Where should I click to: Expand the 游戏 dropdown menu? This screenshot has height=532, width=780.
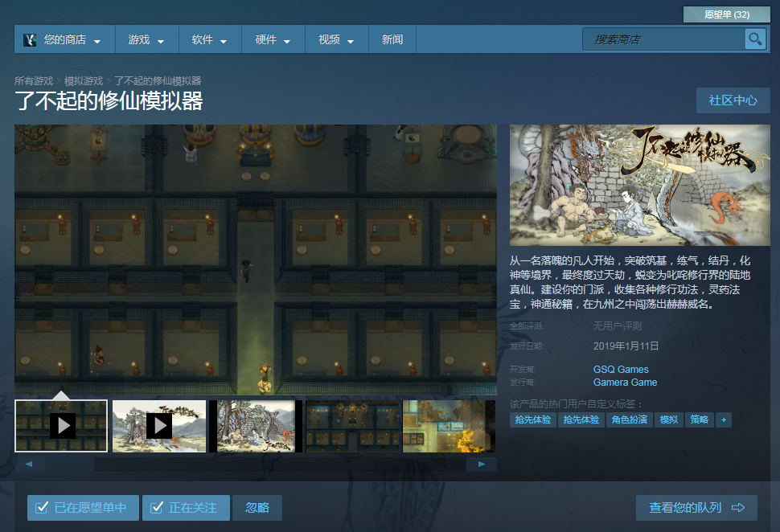[146, 39]
